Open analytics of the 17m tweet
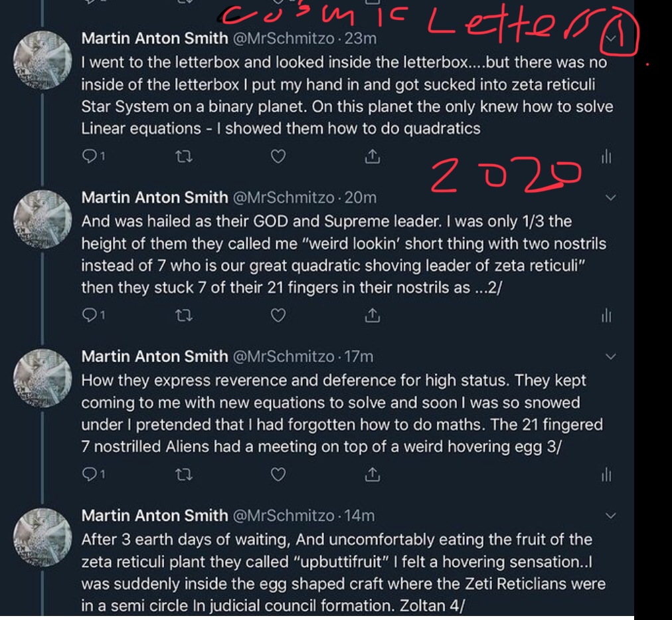This screenshot has width=672, height=620. coord(606,474)
